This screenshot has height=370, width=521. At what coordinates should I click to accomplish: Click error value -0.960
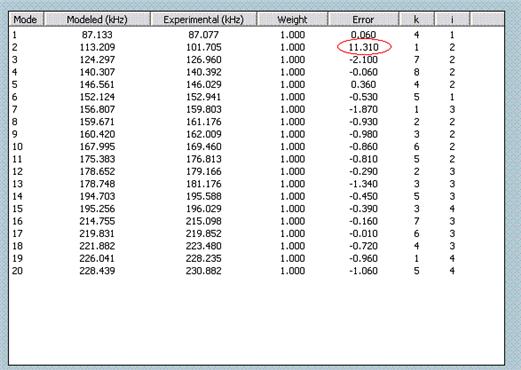[x=363, y=258]
